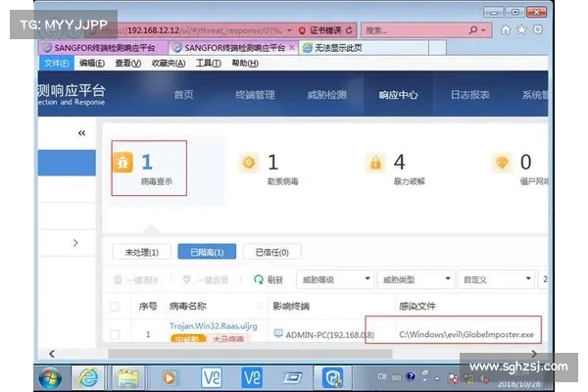Click the 病毒查杀 virus scan icon
The width and height of the screenshot is (588, 392).
pos(124,163)
